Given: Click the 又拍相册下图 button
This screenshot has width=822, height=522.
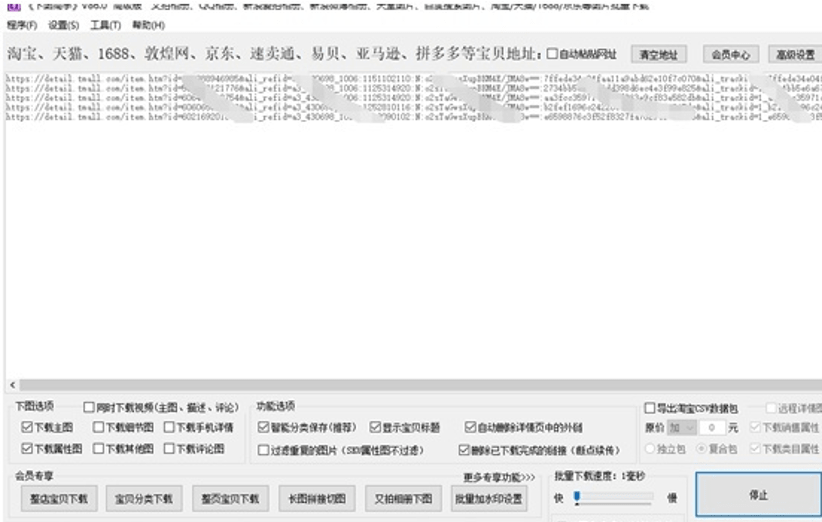Looking at the screenshot, I should tap(403, 498).
